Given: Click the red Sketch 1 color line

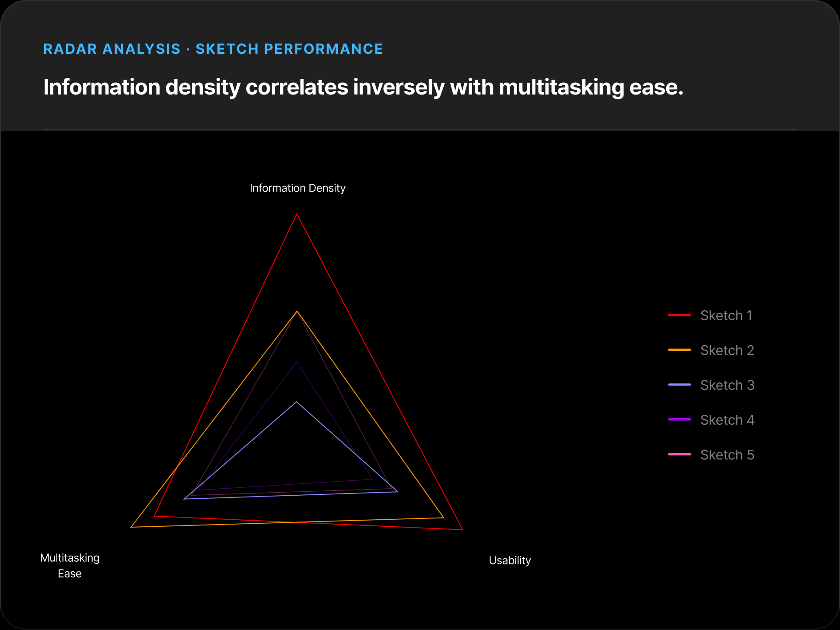Looking at the screenshot, I should tap(679, 315).
